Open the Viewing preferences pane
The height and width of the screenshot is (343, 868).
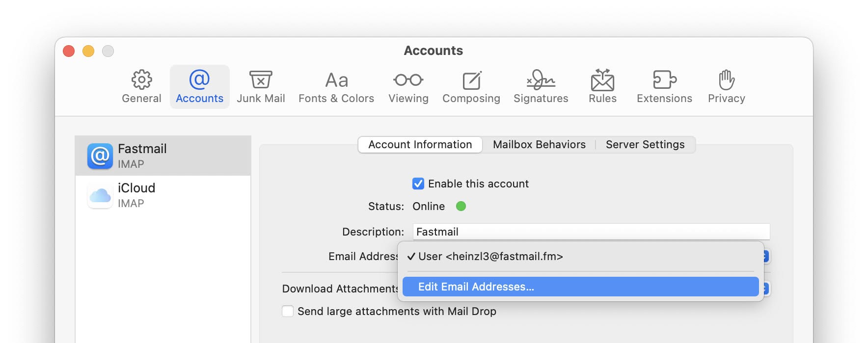(x=408, y=87)
